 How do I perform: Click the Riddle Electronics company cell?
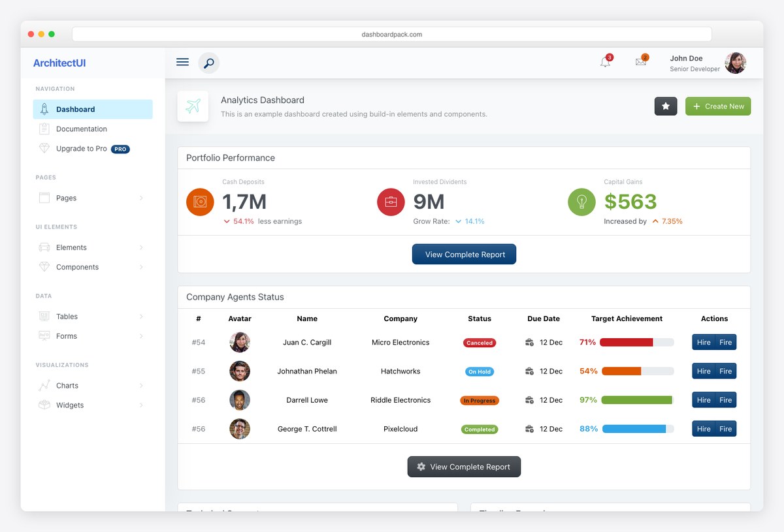(x=400, y=400)
